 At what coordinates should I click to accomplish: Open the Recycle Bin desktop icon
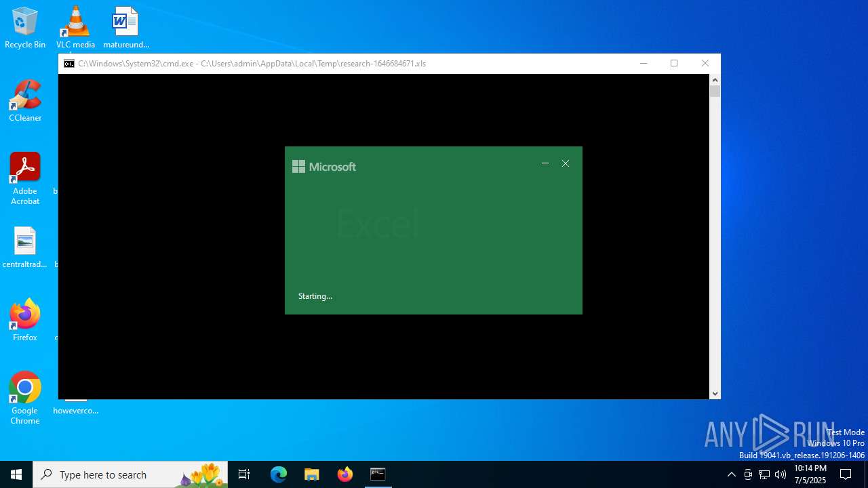coord(25,28)
